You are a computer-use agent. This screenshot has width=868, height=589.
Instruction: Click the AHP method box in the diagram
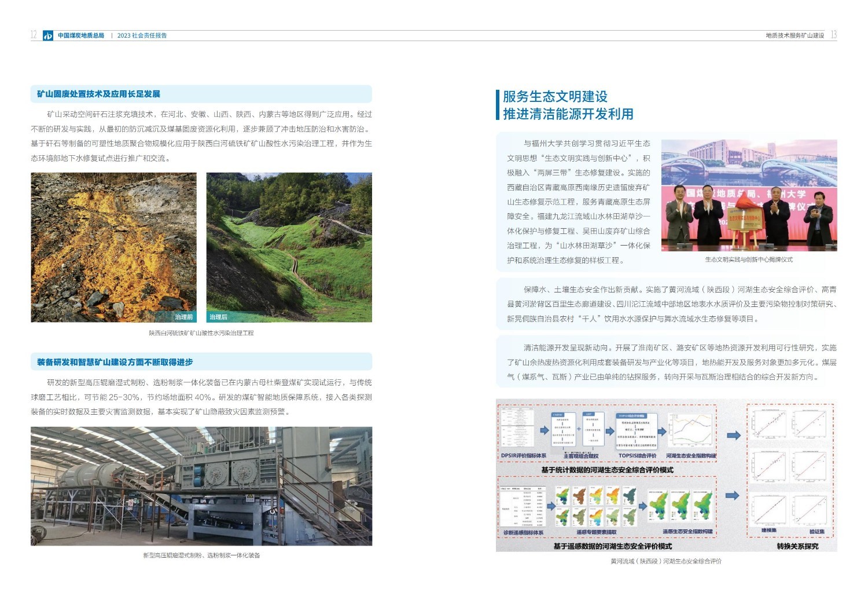[594, 429]
